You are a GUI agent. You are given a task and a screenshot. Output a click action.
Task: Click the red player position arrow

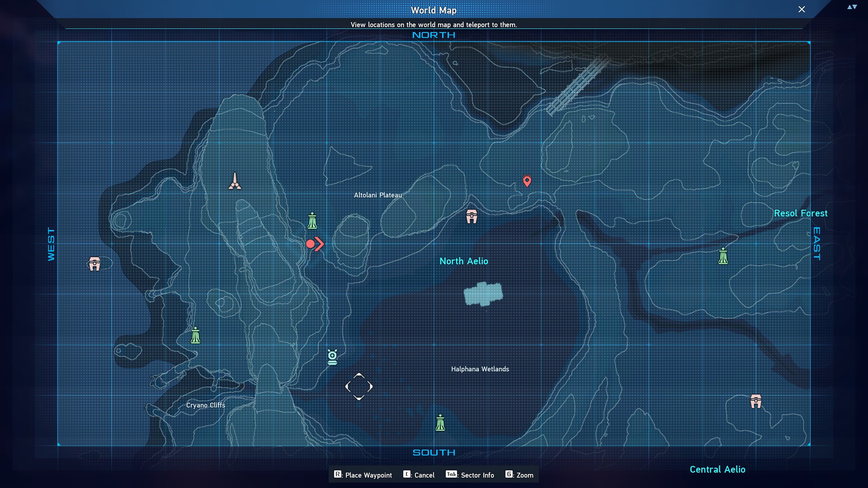tap(315, 244)
